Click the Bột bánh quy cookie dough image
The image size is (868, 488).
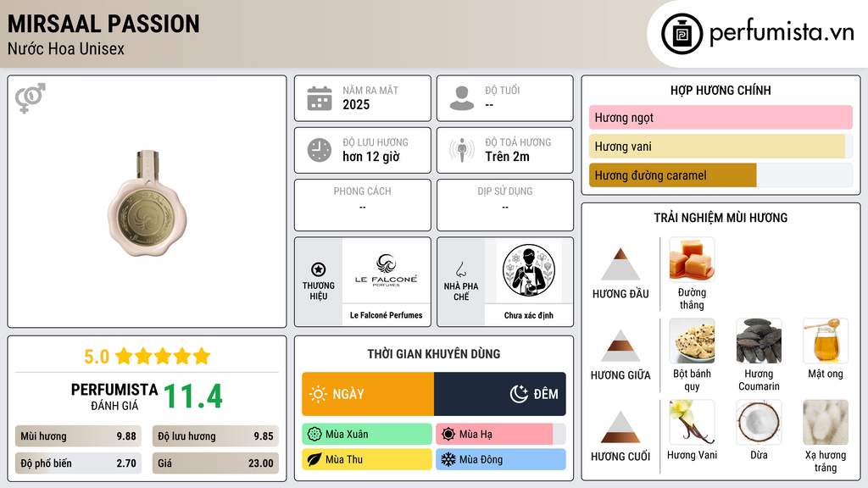click(x=692, y=341)
